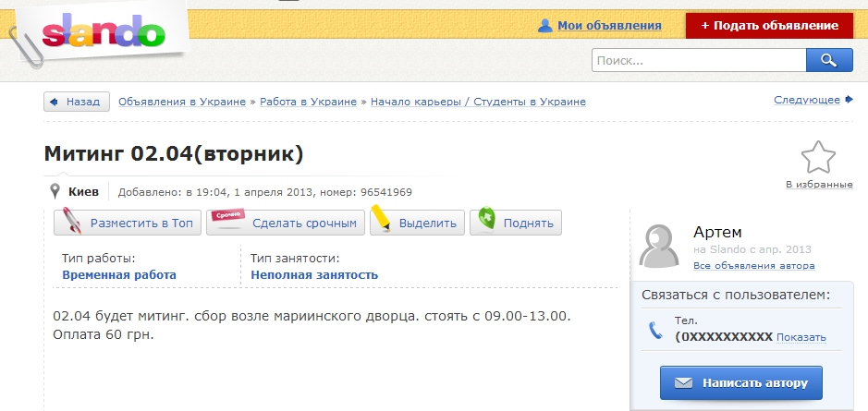Click Разместить в Топ button
Screen dimensions: 868x411
coord(128,223)
